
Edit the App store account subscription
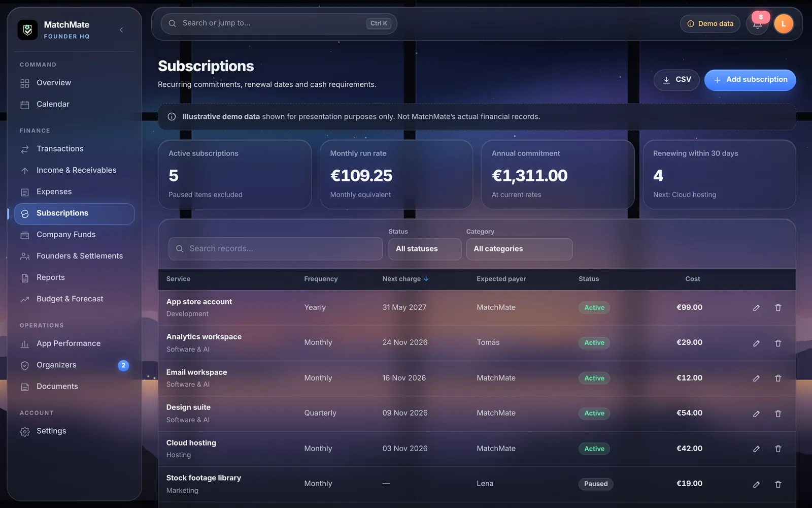(756, 308)
